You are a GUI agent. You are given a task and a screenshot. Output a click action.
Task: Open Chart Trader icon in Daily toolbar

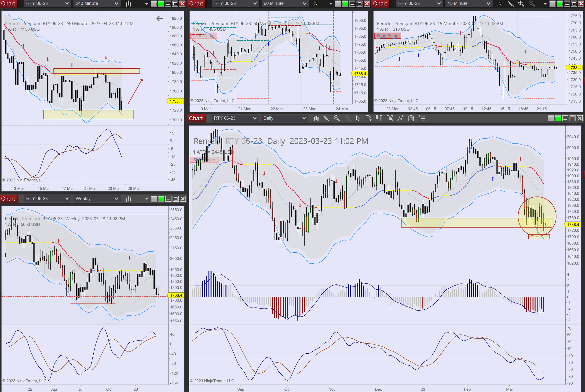(x=379, y=119)
